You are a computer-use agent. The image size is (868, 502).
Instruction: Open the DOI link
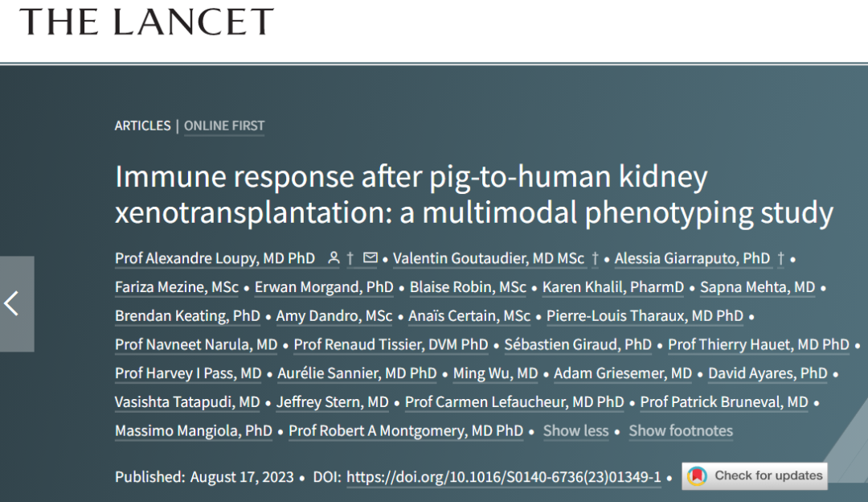(503, 476)
